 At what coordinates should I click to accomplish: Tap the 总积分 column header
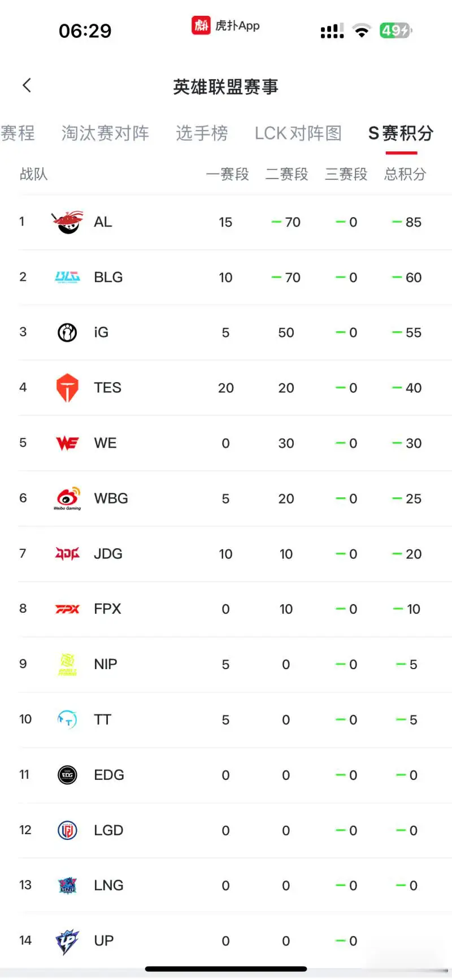point(405,174)
